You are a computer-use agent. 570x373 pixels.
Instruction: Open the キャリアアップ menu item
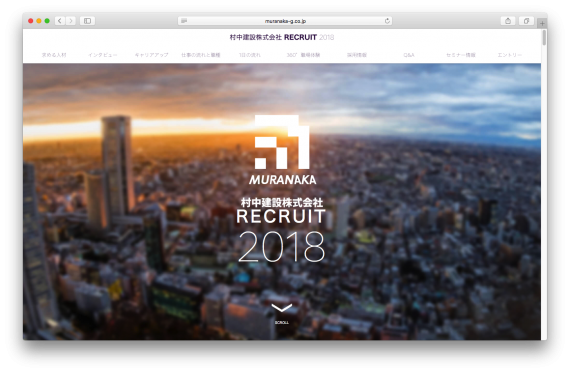point(152,55)
